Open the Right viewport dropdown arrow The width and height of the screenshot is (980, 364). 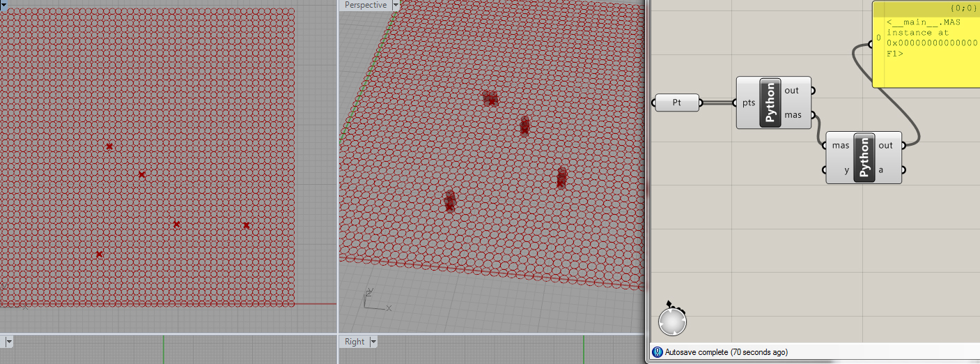pos(373,342)
